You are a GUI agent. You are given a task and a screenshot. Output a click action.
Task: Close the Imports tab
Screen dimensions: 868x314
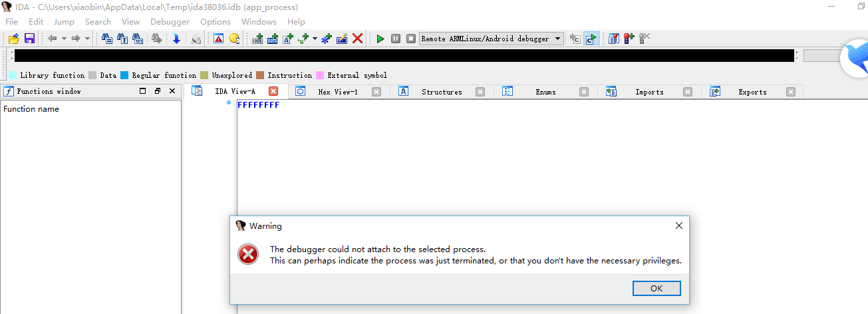[x=688, y=92]
